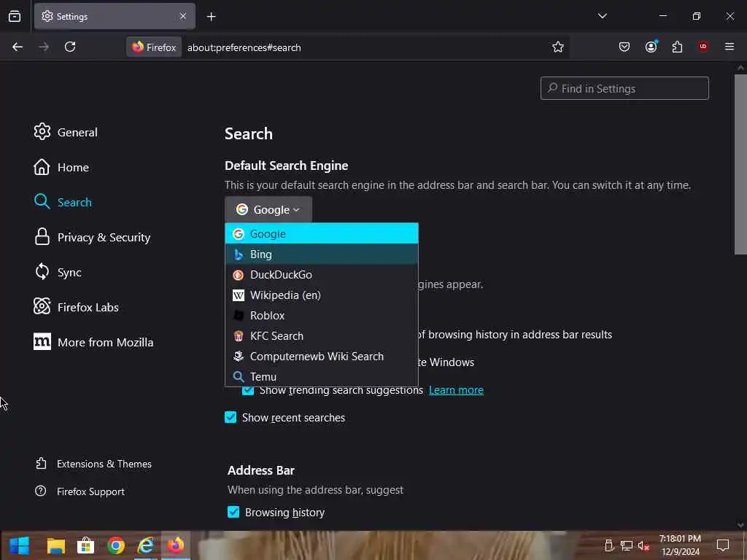Open the list all tabs chevron
Image resolution: width=747 pixels, height=560 pixels.
[x=602, y=16]
